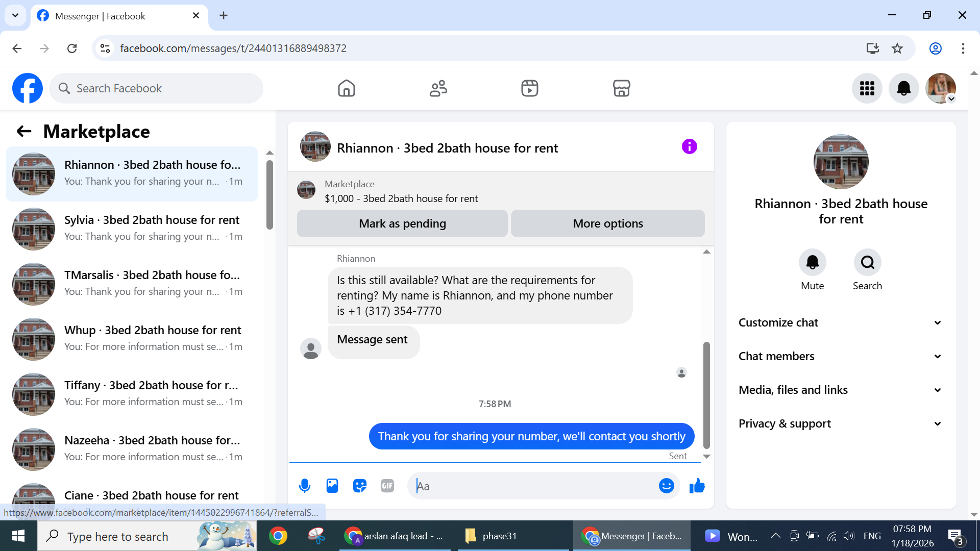Open Facebook notifications bell

pos(903,88)
